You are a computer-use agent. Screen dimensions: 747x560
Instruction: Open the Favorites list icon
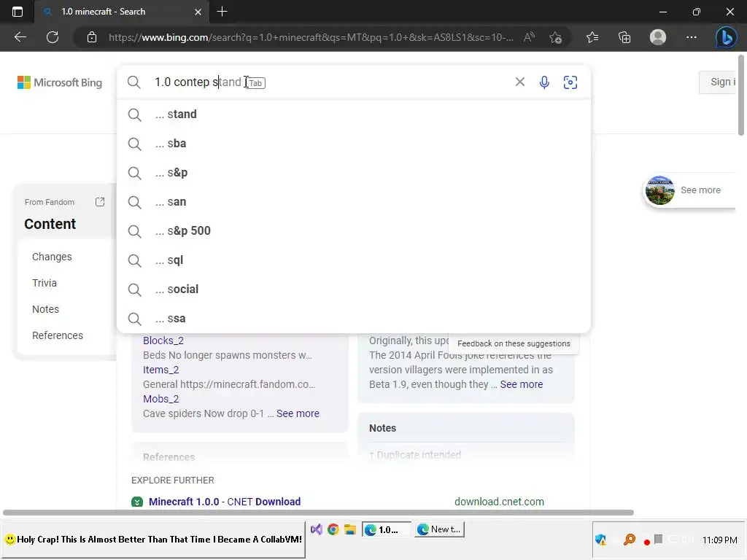[x=592, y=37]
